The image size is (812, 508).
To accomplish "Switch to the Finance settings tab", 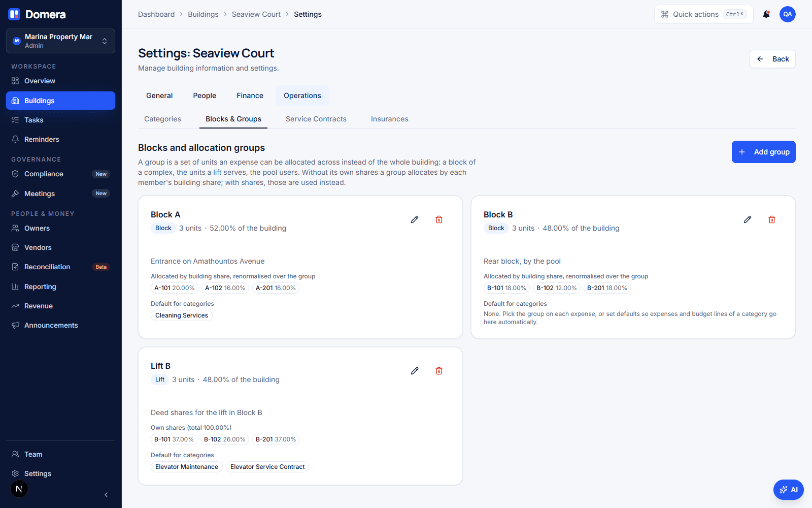I will click(x=250, y=96).
